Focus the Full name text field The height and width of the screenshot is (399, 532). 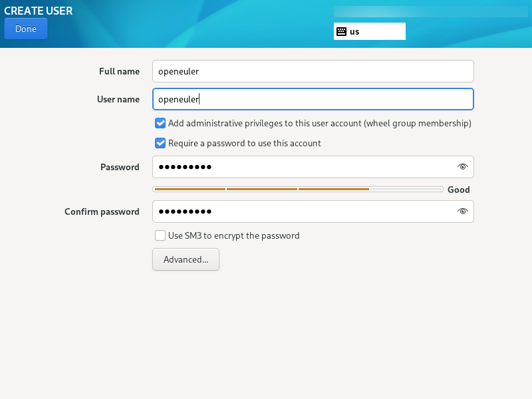pyautogui.click(x=313, y=71)
